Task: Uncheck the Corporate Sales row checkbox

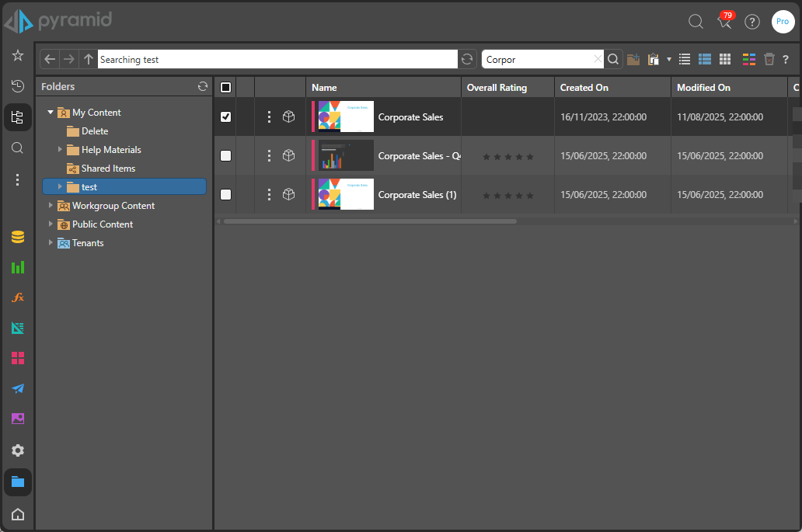Action: 225,116
